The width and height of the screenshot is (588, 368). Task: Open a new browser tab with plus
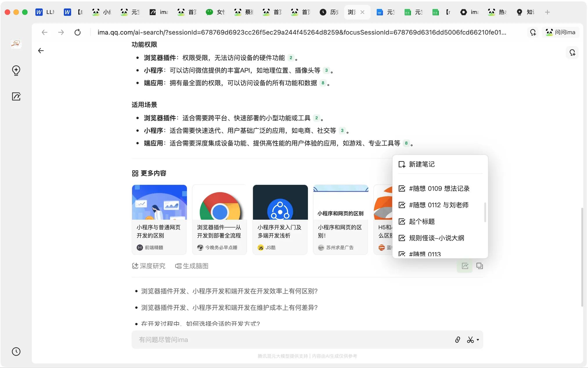(x=547, y=12)
